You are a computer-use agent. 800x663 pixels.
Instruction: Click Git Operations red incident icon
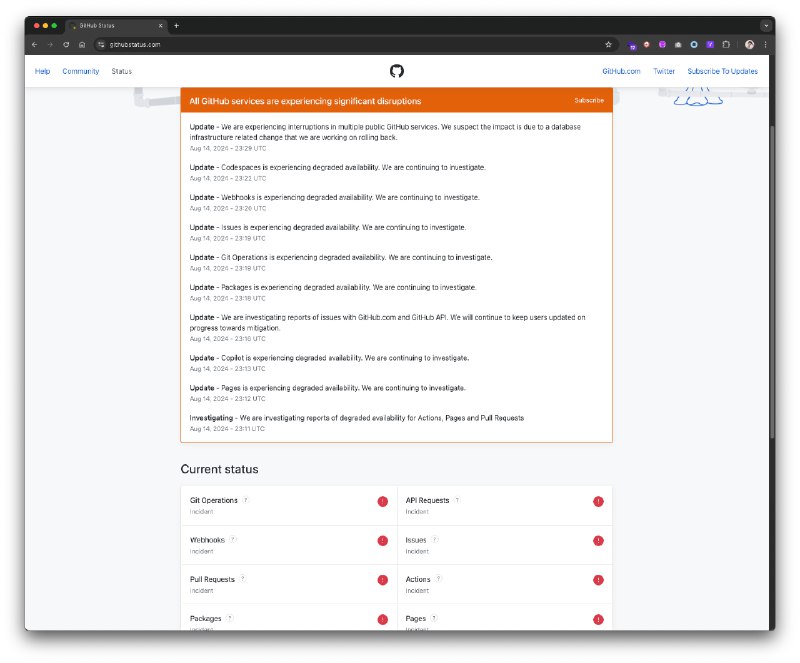click(383, 501)
